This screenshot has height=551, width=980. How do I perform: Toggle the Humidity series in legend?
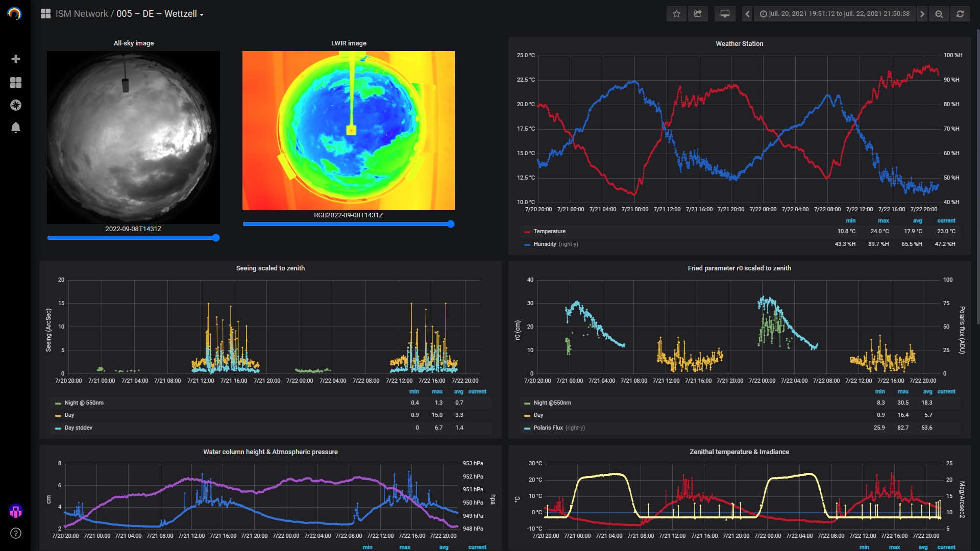click(545, 244)
